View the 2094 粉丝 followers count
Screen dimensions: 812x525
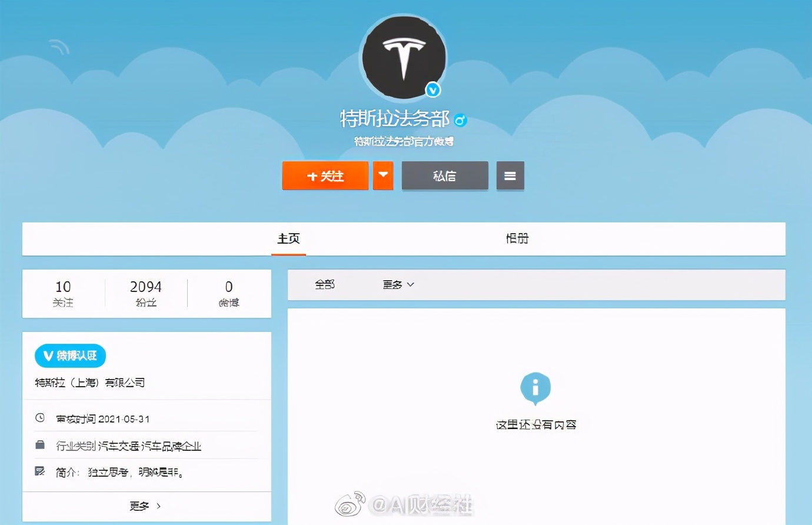[146, 294]
